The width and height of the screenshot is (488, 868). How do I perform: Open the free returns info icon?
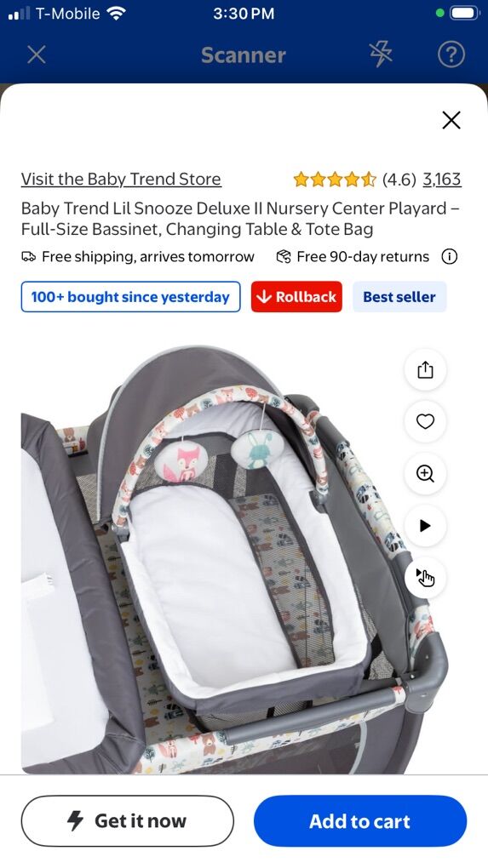click(x=449, y=256)
